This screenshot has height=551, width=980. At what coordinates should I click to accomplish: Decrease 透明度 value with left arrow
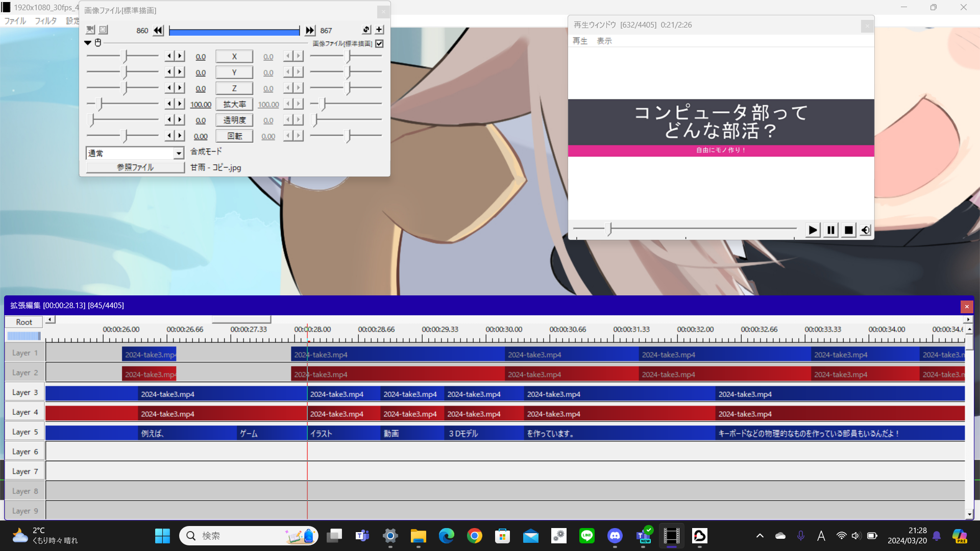169,119
